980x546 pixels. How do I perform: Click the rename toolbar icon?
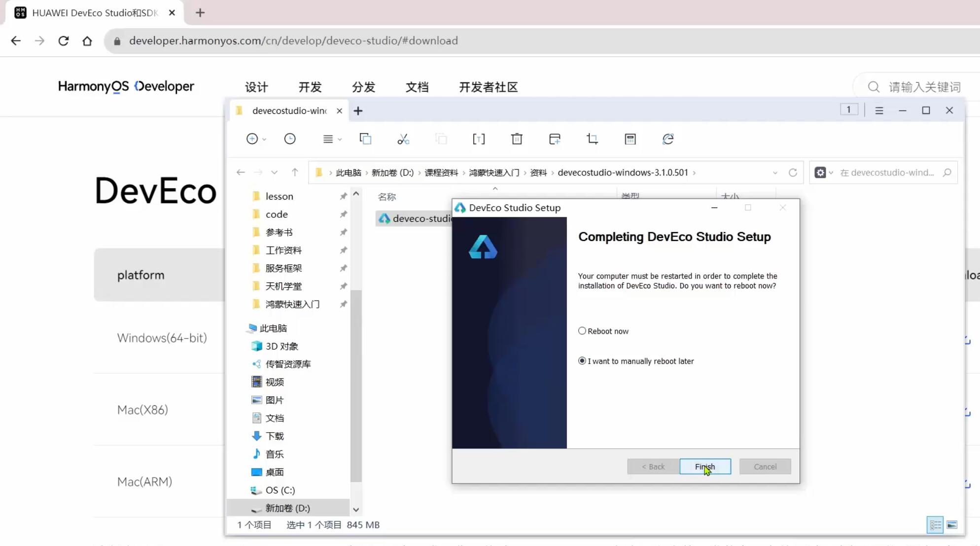point(479,139)
